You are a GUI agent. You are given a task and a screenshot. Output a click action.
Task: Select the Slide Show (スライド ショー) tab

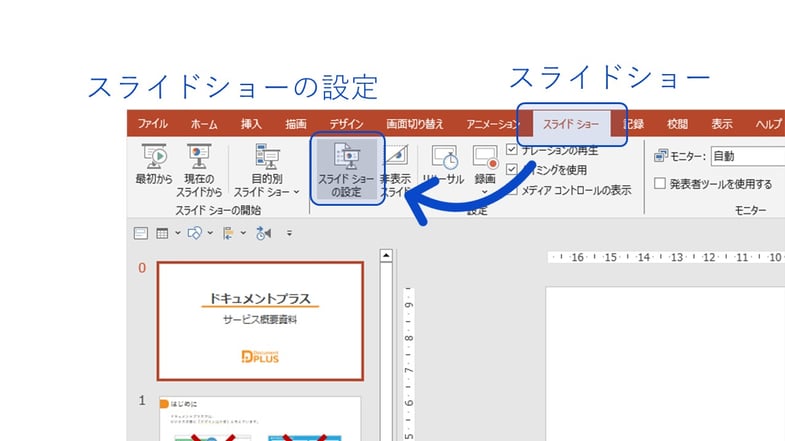click(x=571, y=124)
